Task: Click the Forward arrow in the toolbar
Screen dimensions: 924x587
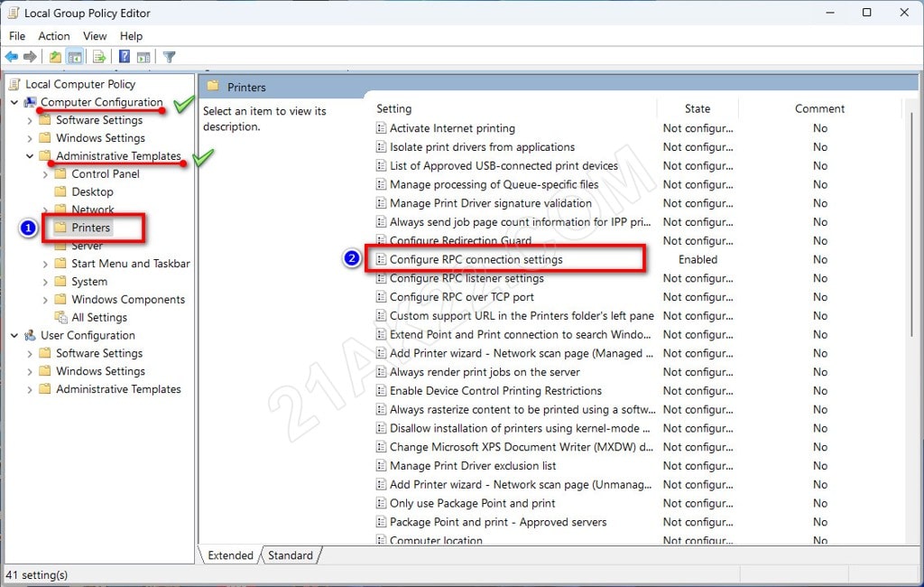Action: click(x=31, y=57)
